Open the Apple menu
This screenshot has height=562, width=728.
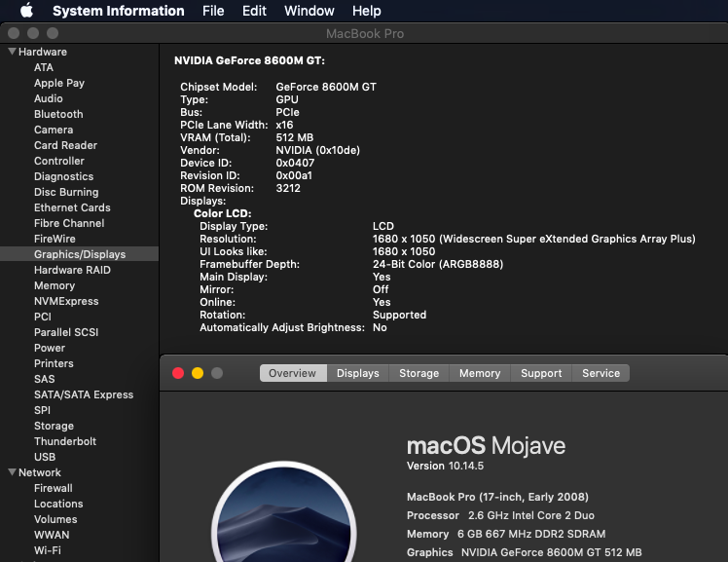(x=27, y=10)
